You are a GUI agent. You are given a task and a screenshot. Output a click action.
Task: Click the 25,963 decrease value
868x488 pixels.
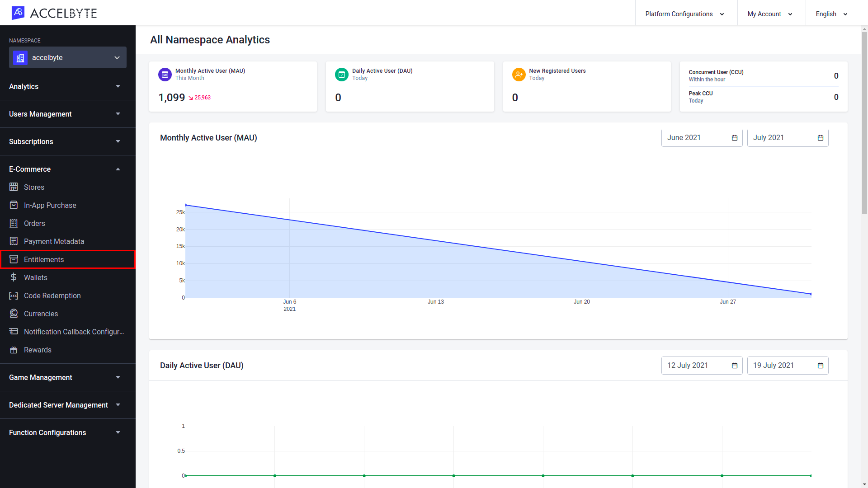point(203,98)
